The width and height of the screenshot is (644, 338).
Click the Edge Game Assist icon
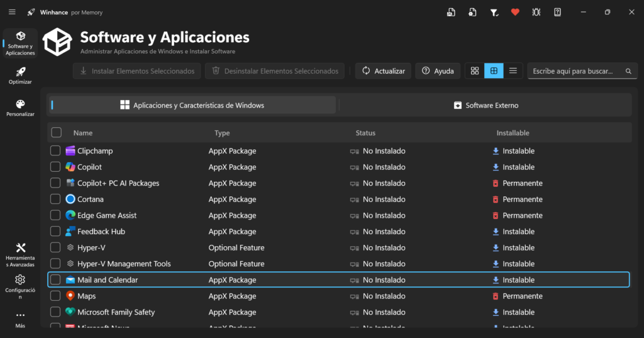pyautogui.click(x=70, y=215)
